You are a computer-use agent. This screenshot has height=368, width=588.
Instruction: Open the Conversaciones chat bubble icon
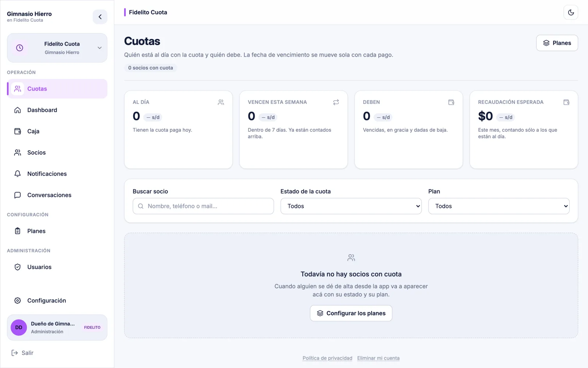click(x=18, y=195)
